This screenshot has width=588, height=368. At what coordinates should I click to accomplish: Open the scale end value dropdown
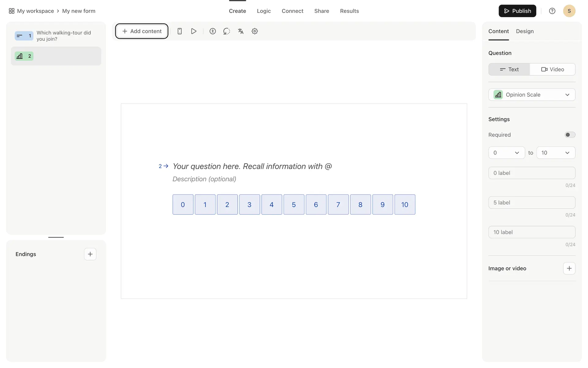pyautogui.click(x=556, y=153)
